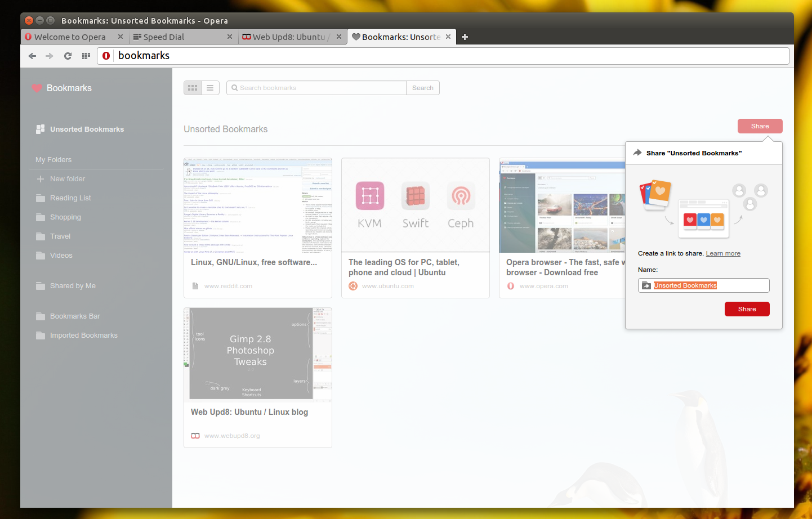
Task: Close the Welcome to Opera tab
Action: (x=121, y=37)
